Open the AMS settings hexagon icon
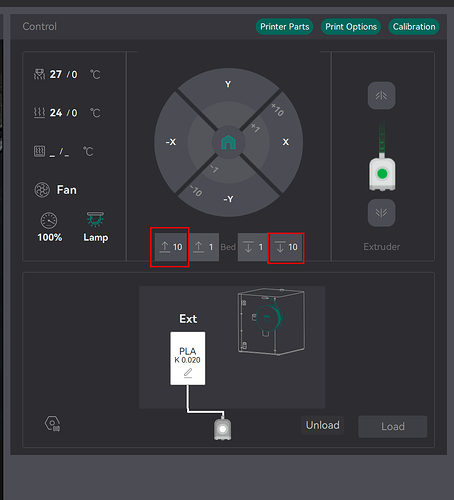The image size is (454, 500). [x=53, y=424]
